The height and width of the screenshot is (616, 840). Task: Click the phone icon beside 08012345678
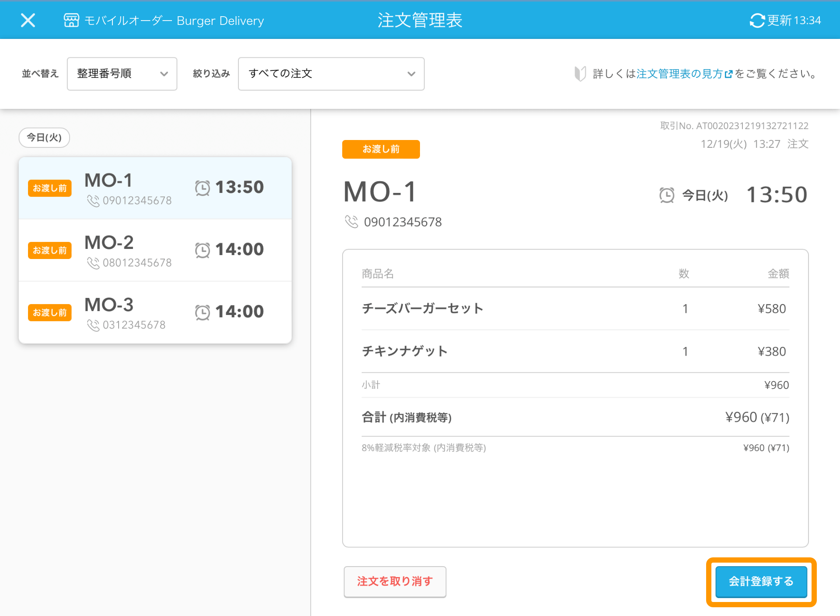point(93,262)
